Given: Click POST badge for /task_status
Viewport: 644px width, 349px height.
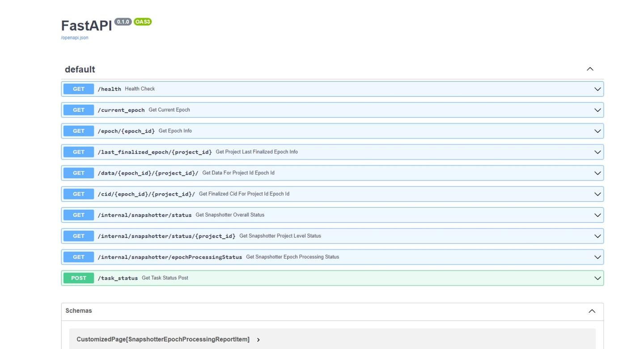Looking at the screenshot, I should 79,278.
